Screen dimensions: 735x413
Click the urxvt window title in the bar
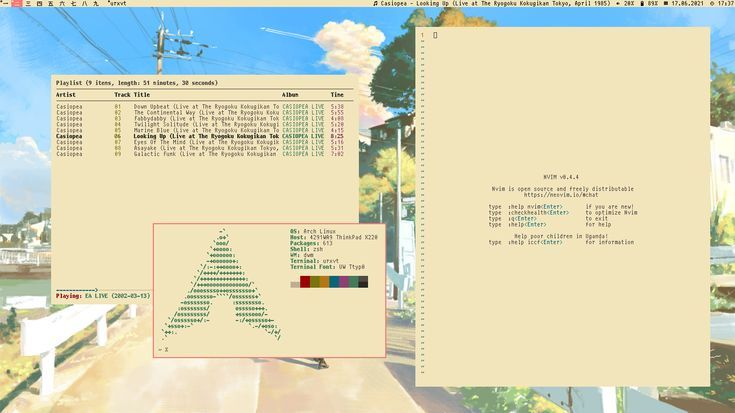click(117, 3)
